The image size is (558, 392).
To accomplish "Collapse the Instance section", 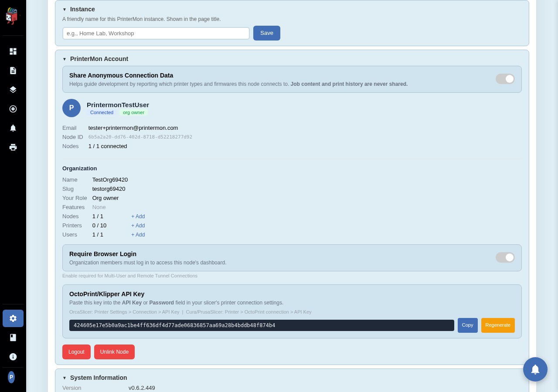I will 78,9.
